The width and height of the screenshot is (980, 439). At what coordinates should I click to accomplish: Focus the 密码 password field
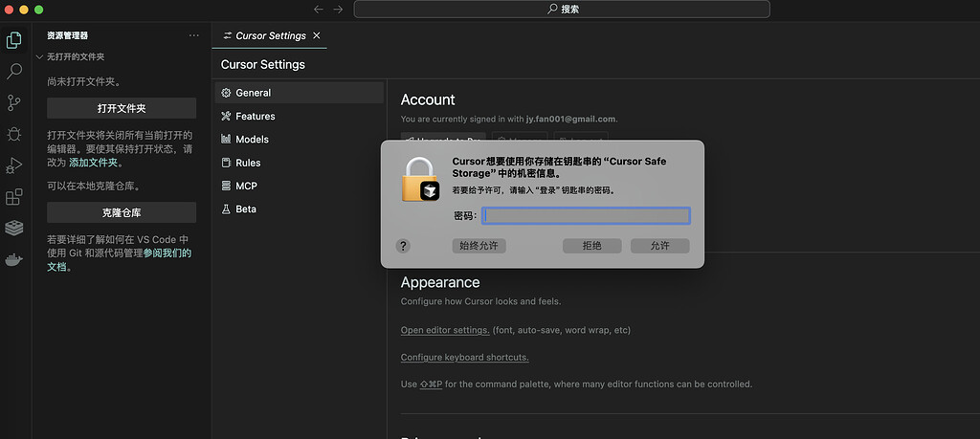pyautogui.click(x=587, y=215)
